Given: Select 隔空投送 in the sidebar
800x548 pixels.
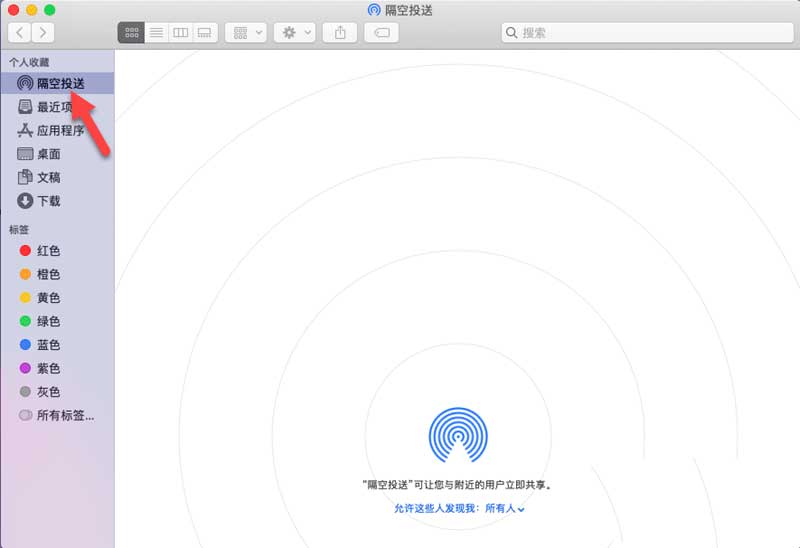Looking at the screenshot, I should coord(57,83).
